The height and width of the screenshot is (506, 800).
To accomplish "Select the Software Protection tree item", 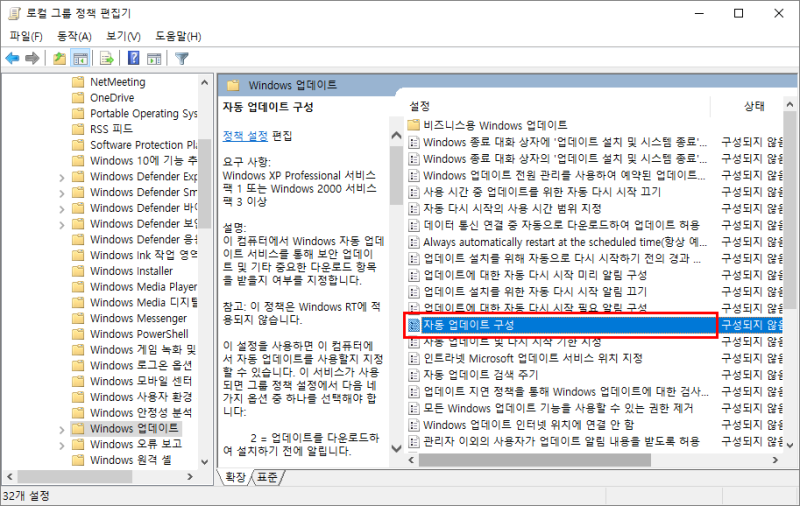I will point(134,145).
